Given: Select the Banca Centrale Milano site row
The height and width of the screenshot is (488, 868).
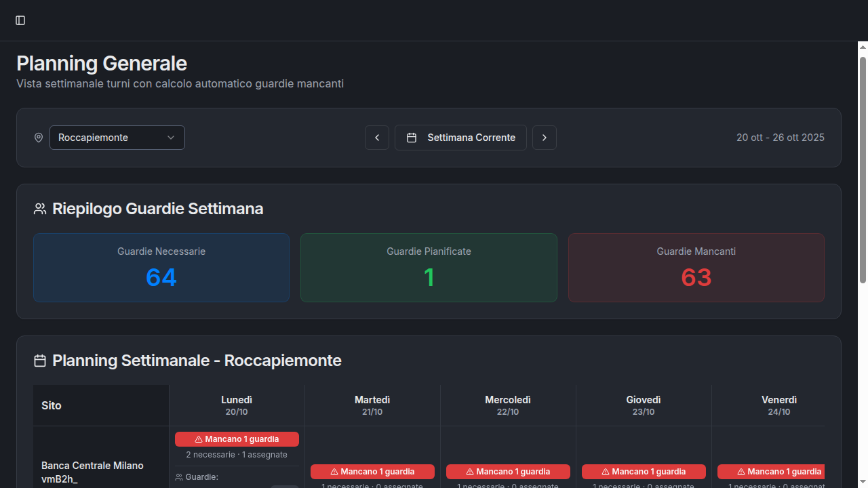Looking at the screenshot, I should pos(92,472).
